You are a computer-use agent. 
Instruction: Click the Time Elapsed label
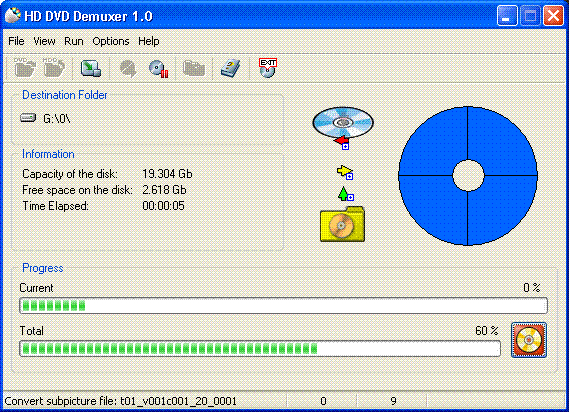tap(56, 206)
